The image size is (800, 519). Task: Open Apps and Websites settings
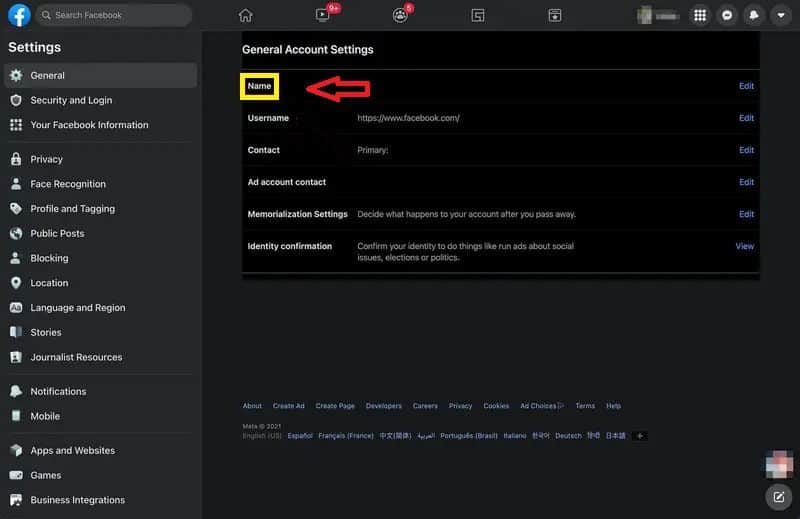pos(101,451)
